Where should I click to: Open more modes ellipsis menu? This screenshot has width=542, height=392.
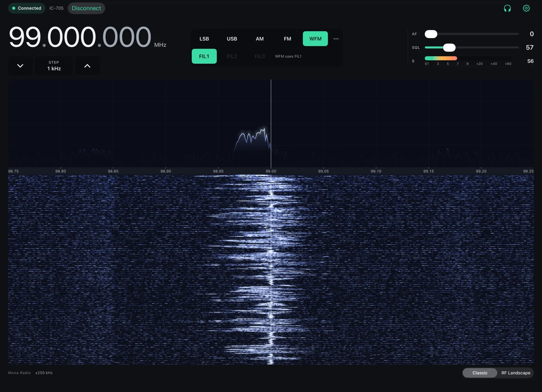pyautogui.click(x=336, y=39)
